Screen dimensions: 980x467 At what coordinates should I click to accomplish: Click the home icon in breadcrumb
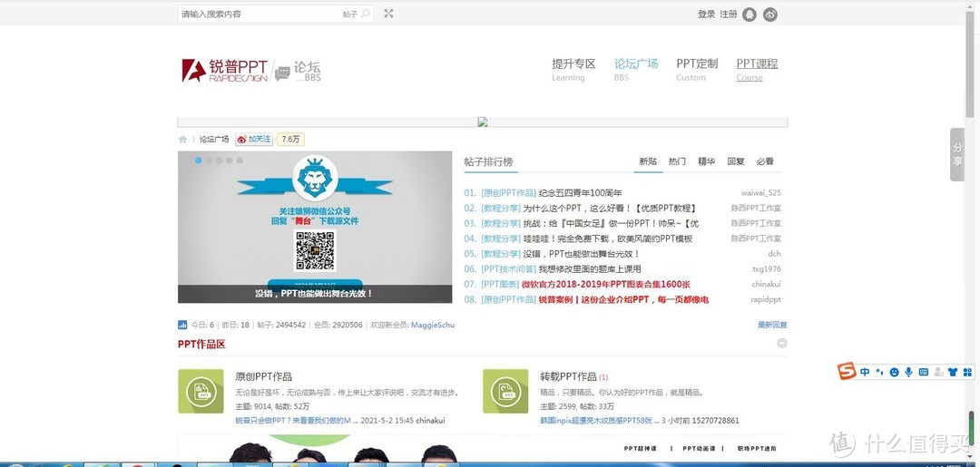182,140
